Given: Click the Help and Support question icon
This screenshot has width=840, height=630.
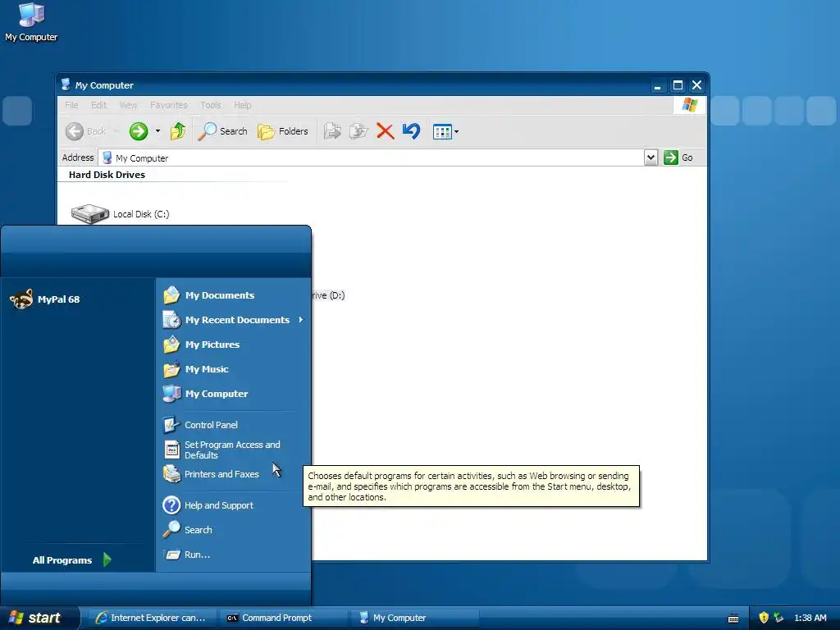Looking at the screenshot, I should coord(171,504).
